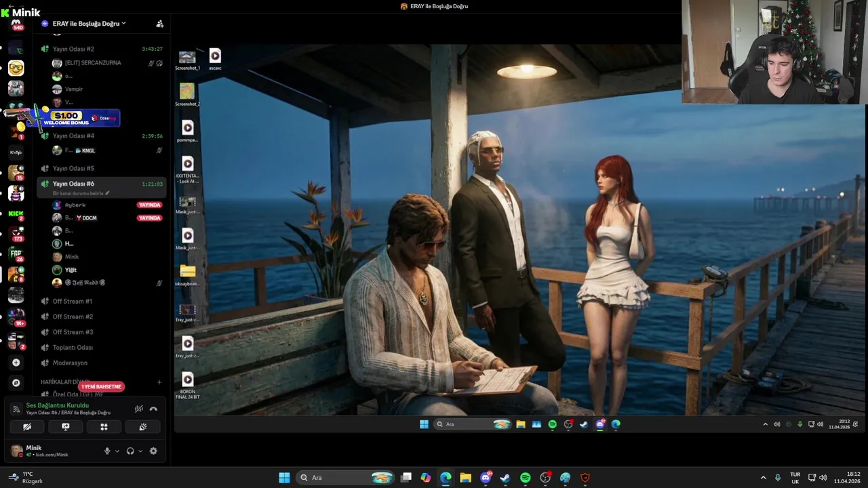Click the invite members icon beside server name

[x=159, y=24]
